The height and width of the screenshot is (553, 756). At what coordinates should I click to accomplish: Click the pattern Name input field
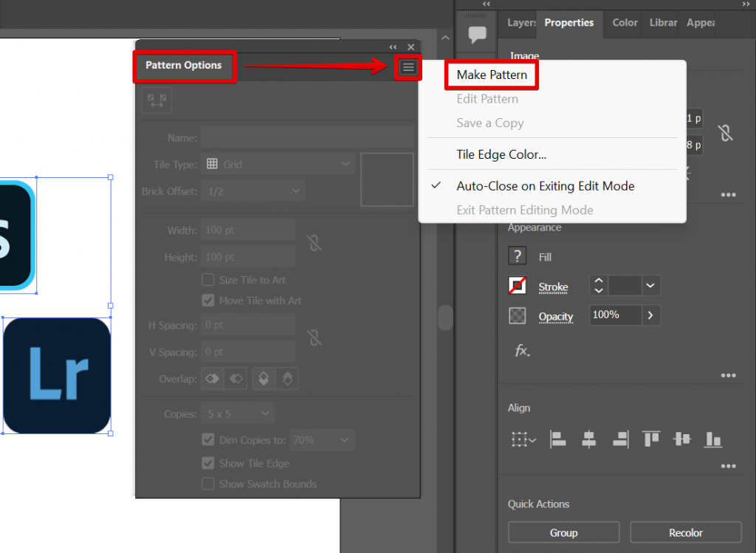pos(308,137)
